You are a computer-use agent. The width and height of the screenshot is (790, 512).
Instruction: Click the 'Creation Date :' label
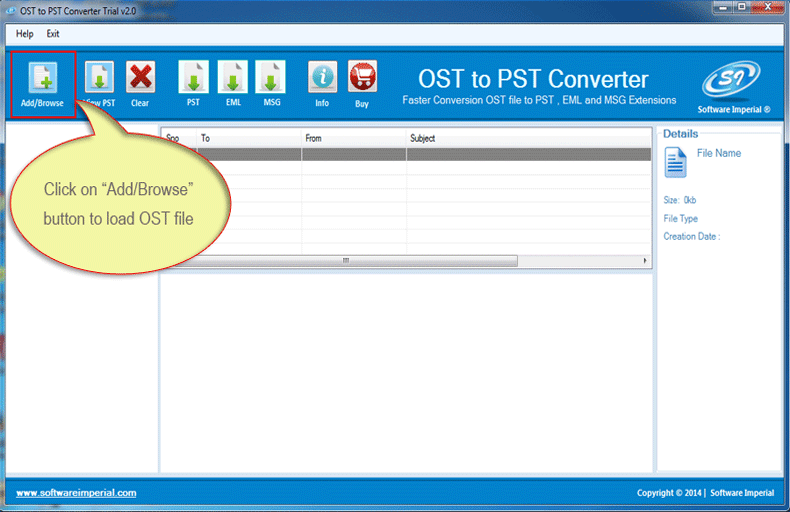click(x=692, y=236)
